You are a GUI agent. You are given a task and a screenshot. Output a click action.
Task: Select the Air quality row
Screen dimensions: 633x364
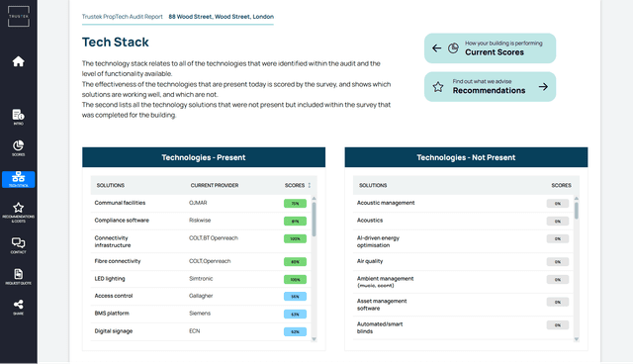tap(463, 261)
